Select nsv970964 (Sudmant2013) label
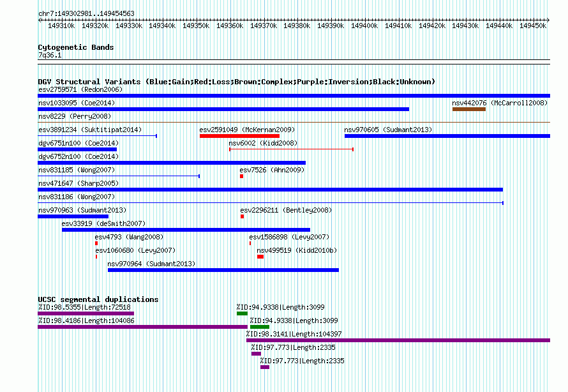568x392 pixels. point(151,264)
